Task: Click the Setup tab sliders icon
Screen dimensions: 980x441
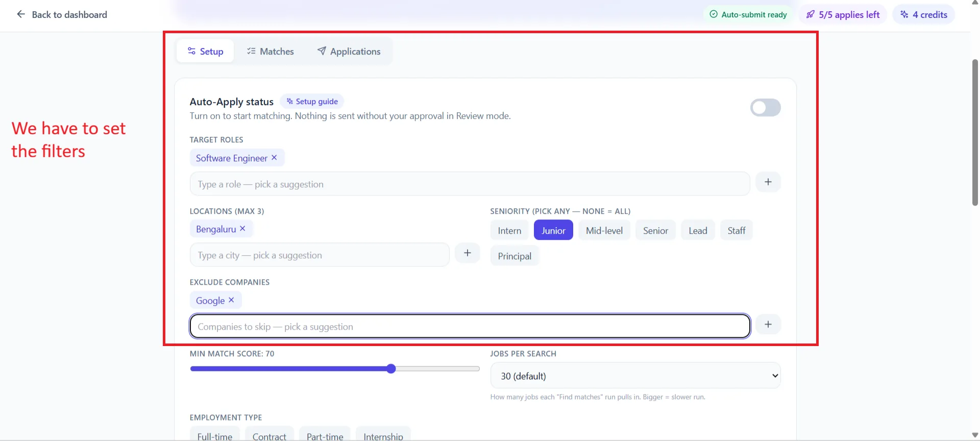Action: [x=191, y=51]
